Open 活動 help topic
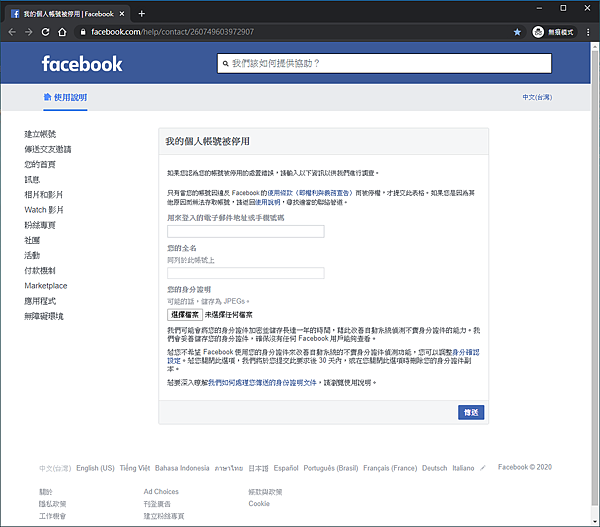Image resolution: width=600 pixels, height=527 pixels. [x=32, y=255]
